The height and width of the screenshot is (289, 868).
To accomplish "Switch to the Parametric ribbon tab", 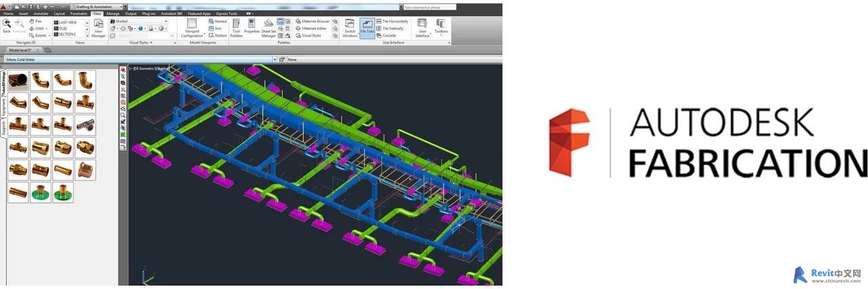I will (x=79, y=13).
